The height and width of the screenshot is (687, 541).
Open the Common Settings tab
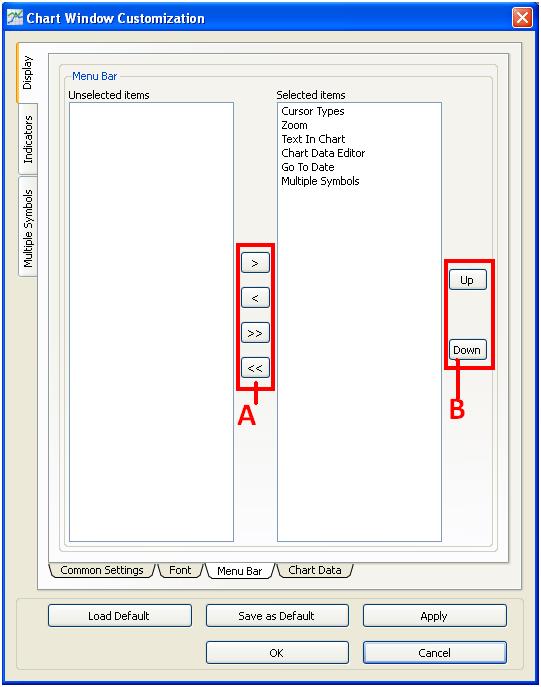[102, 570]
